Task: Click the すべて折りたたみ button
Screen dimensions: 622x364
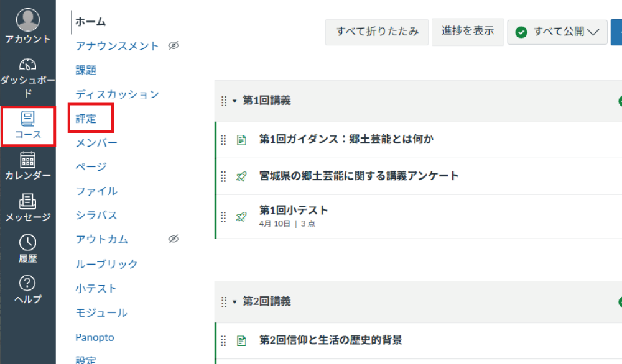Action: (376, 32)
